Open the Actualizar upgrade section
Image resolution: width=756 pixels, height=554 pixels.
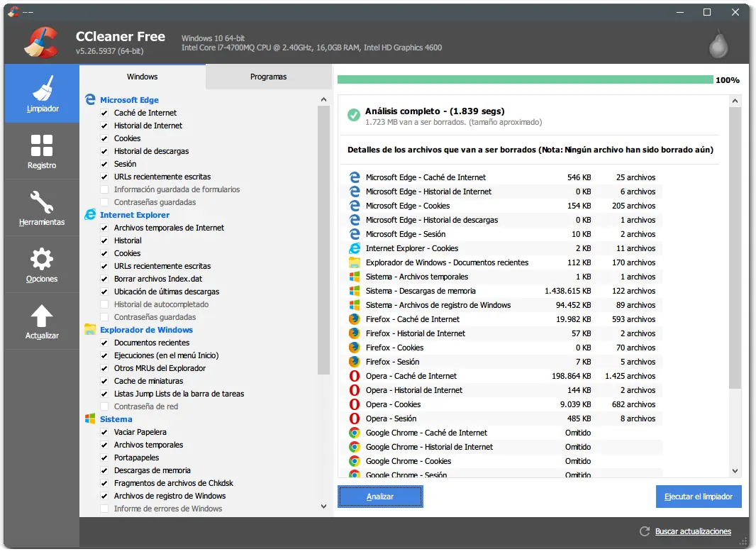click(x=42, y=321)
